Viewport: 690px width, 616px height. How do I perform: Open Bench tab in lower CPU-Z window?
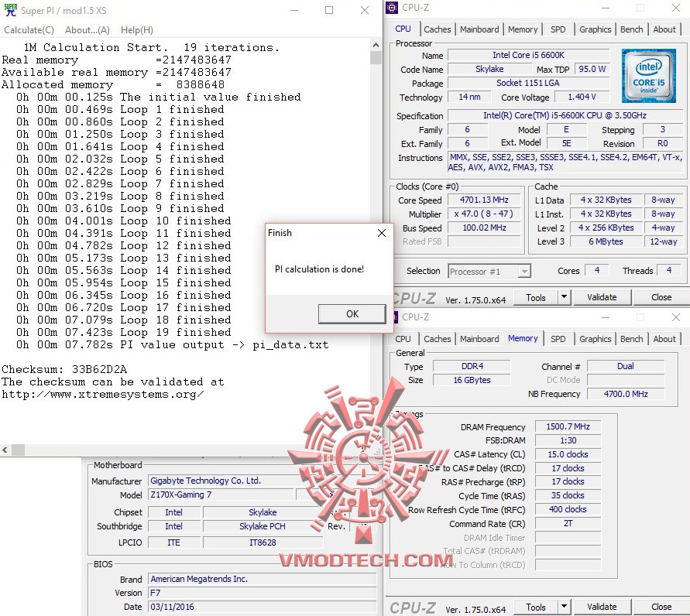(631, 339)
